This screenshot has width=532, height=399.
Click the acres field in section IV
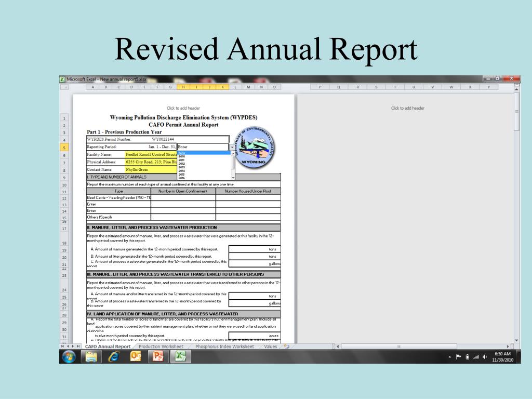pos(255,336)
